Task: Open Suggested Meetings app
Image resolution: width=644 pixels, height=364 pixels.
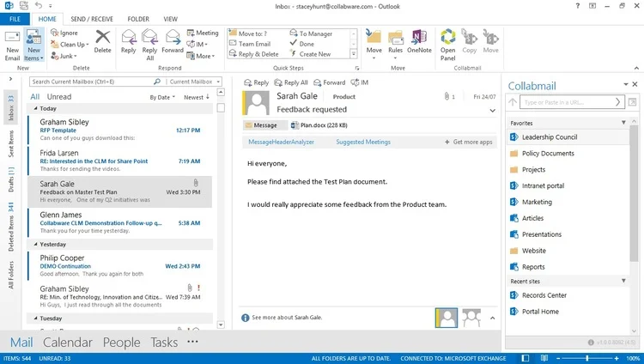Action: [363, 142]
